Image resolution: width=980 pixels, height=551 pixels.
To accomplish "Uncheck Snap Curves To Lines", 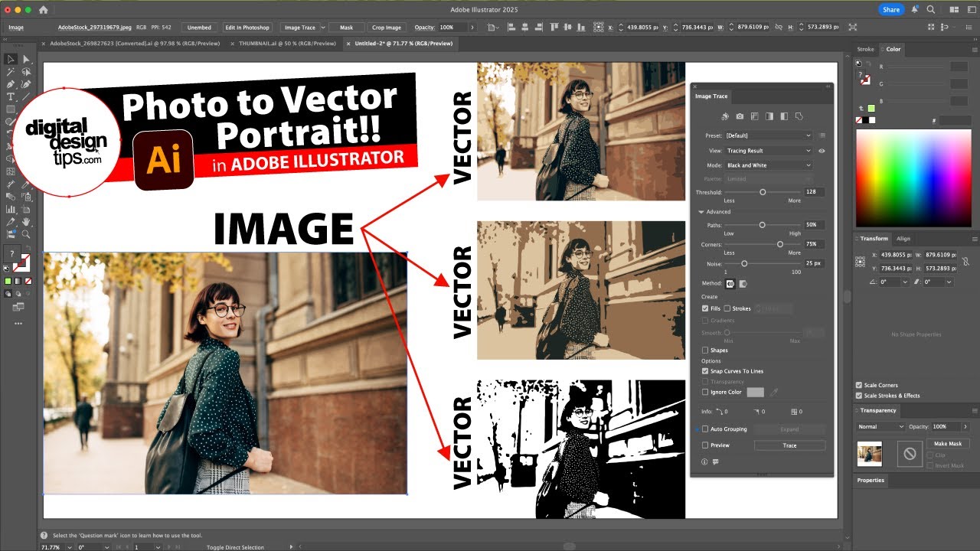I will (705, 371).
